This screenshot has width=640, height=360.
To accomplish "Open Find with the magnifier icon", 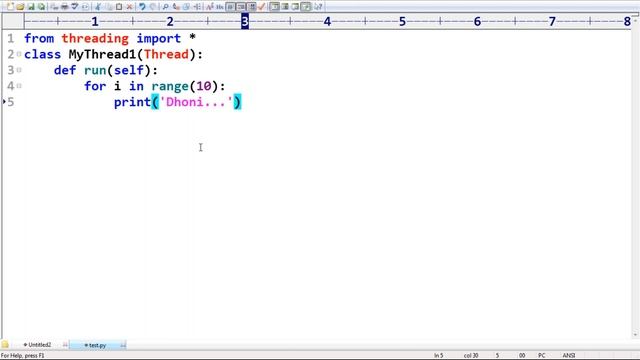I will [x=165, y=7].
